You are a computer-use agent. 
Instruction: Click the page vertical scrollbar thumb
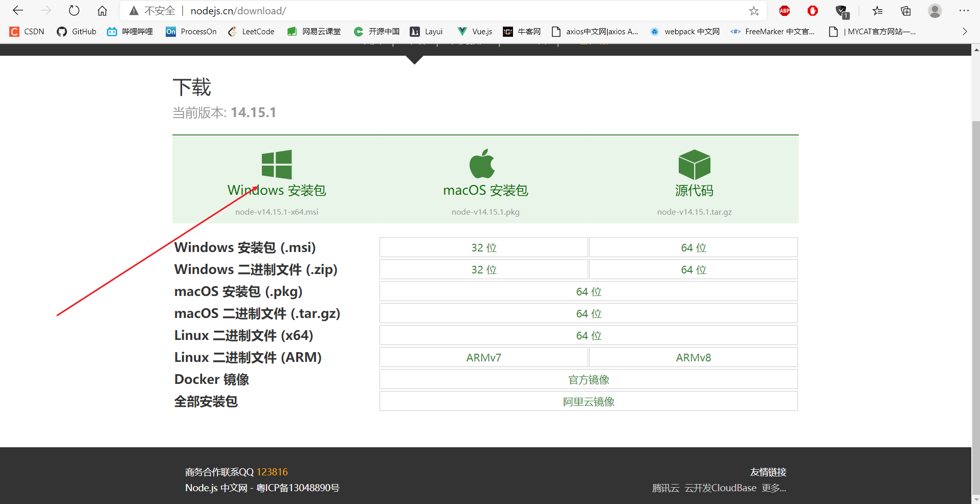tap(976, 307)
